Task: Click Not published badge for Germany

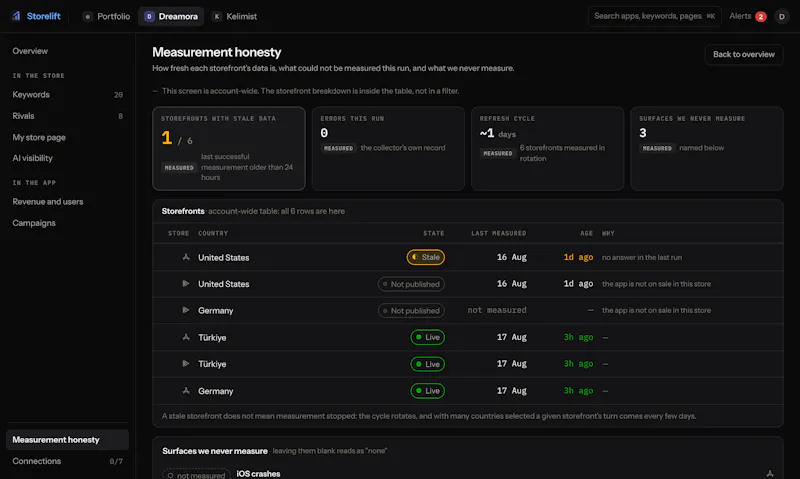Action: pyautogui.click(x=411, y=311)
